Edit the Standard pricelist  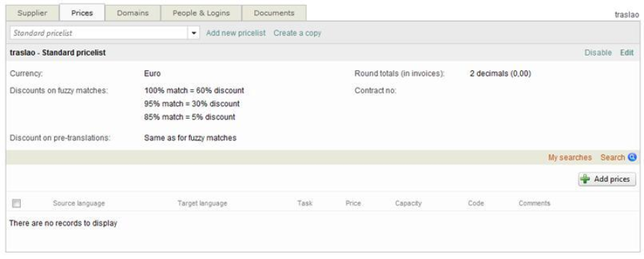tap(627, 52)
